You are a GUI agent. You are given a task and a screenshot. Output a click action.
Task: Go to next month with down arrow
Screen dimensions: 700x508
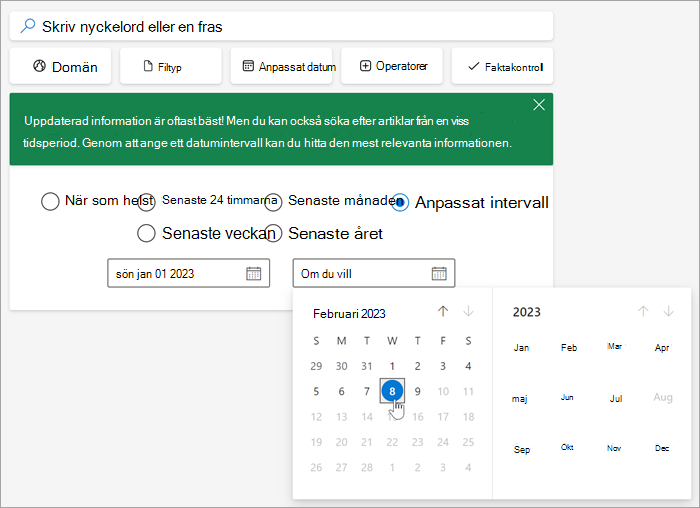pos(468,311)
